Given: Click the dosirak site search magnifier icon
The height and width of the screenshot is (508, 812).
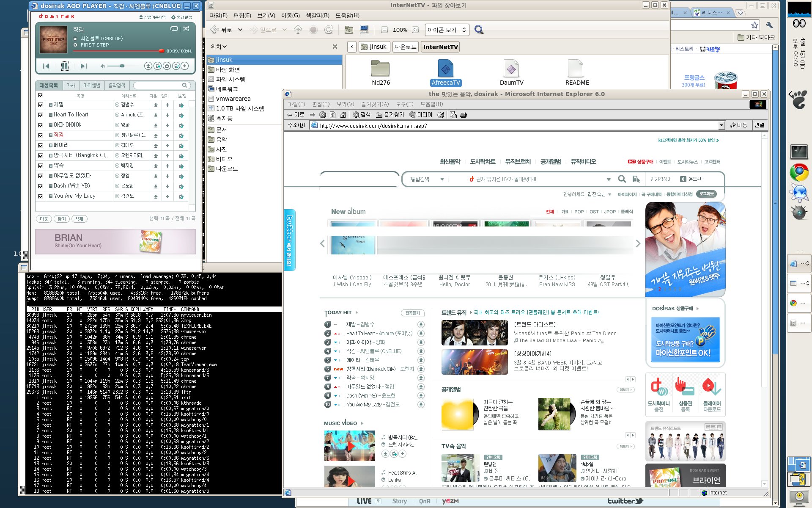Looking at the screenshot, I should pyautogui.click(x=622, y=179).
